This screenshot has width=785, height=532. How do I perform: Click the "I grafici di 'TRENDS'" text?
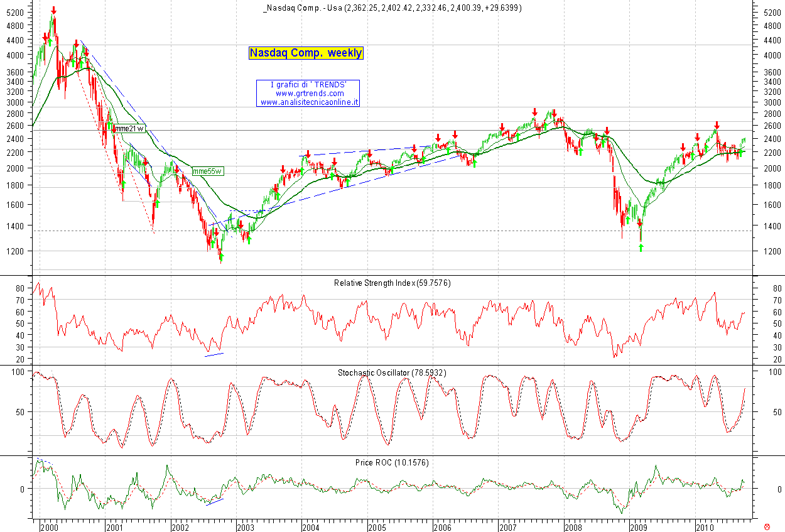(310, 85)
